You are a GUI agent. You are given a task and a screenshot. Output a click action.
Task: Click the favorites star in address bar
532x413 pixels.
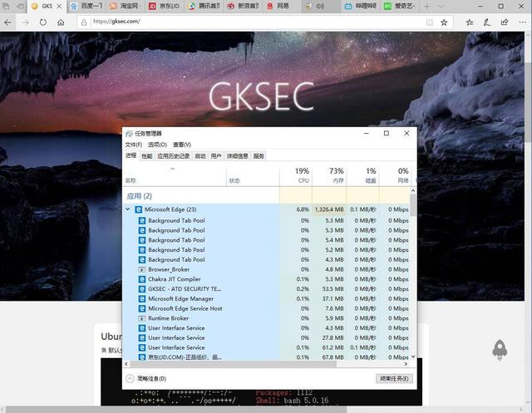(443, 22)
